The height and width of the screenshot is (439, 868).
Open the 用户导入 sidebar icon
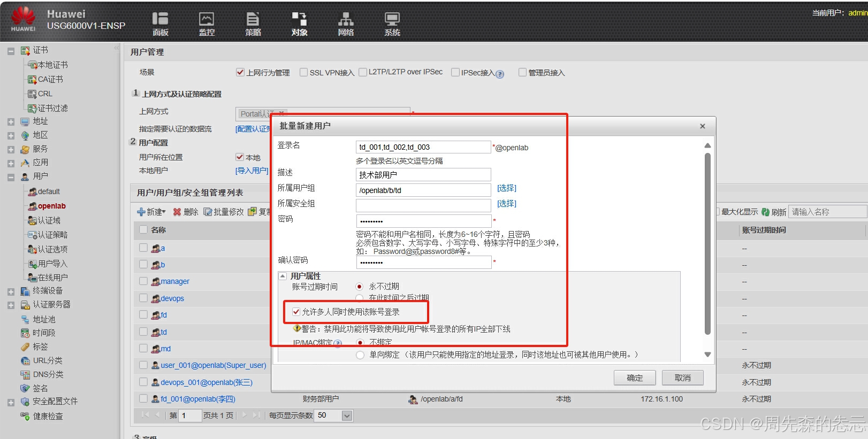(32, 264)
